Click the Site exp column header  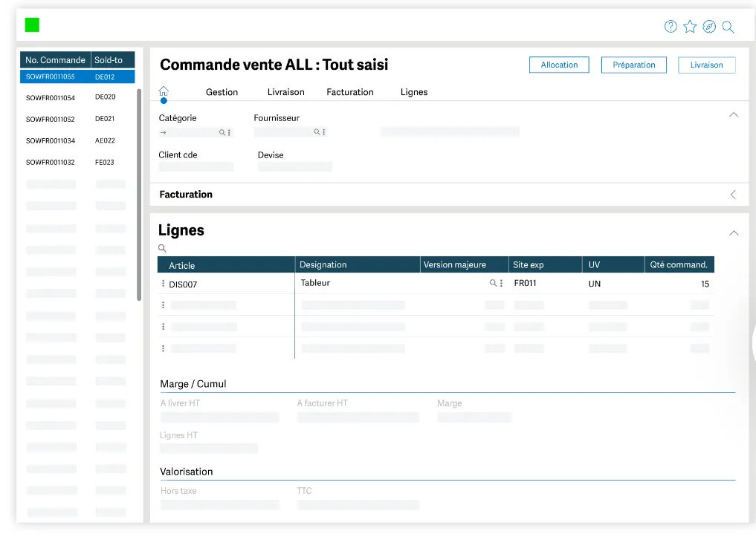[x=546, y=265]
